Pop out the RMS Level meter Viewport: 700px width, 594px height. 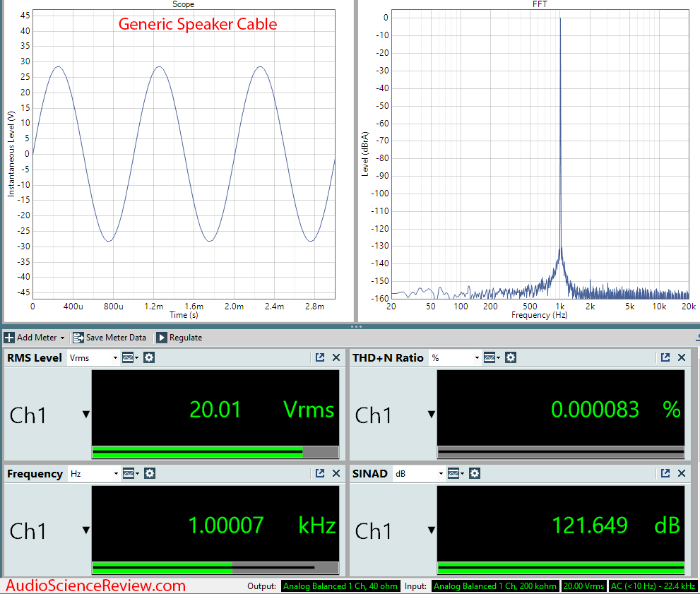[x=320, y=357]
